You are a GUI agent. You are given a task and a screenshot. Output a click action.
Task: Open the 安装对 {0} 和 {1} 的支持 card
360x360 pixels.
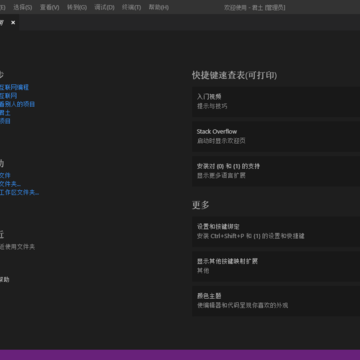coord(276,171)
